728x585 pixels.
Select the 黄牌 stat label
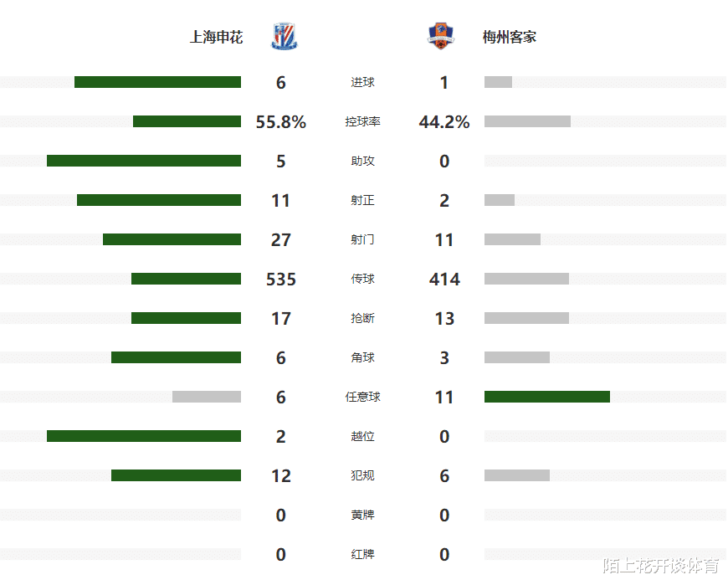[362, 515]
